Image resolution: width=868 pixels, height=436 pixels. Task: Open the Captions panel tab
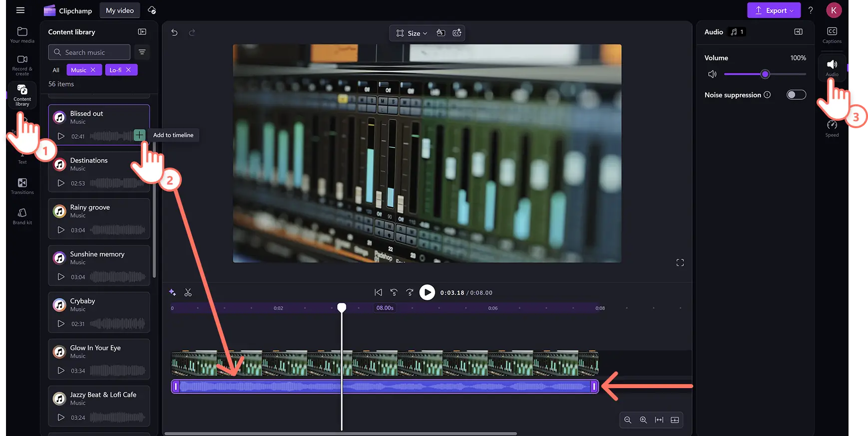832,35
